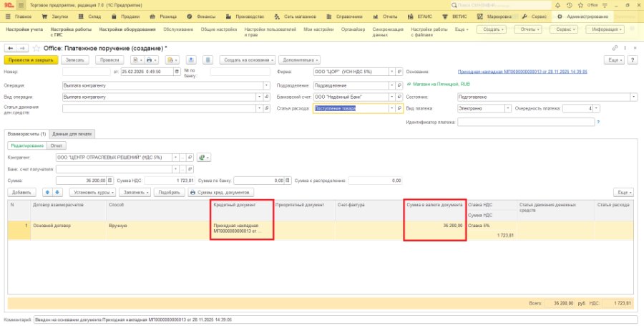The image size is (644, 326).
Task: Click the Провести и закрыть button
Action: pyautogui.click(x=31, y=60)
